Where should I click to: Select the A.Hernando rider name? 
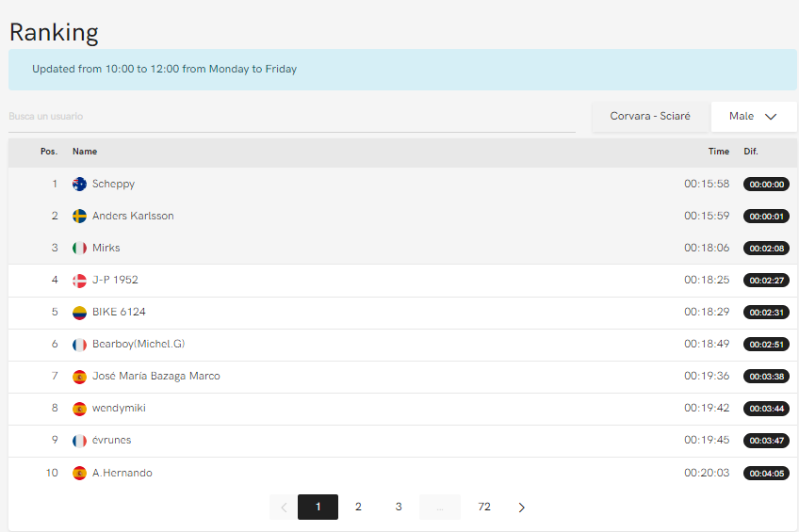(122, 473)
